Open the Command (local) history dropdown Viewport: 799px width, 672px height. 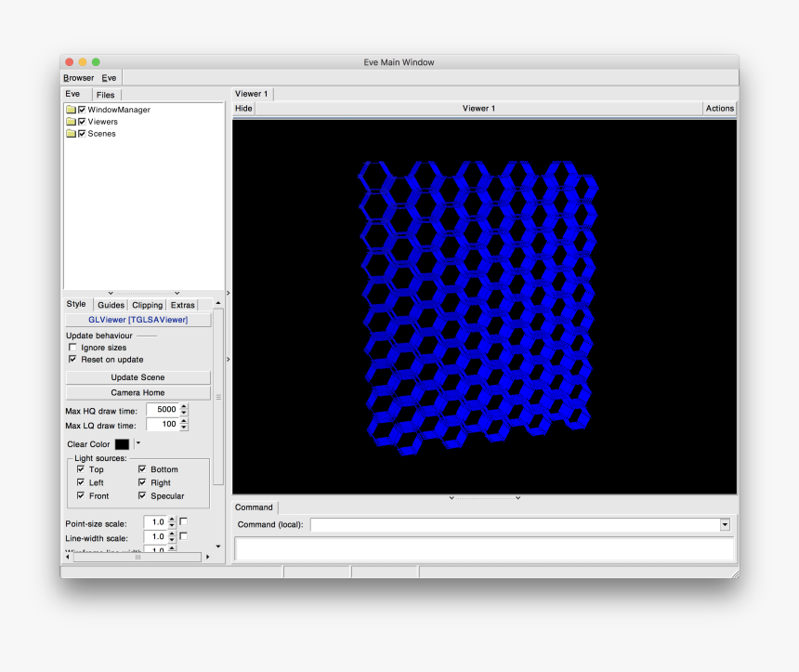pyautogui.click(x=725, y=524)
